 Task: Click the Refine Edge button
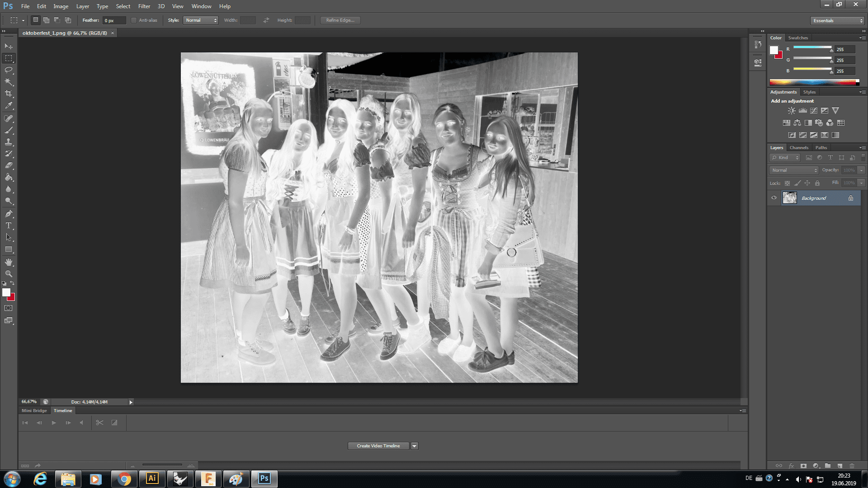[340, 20]
